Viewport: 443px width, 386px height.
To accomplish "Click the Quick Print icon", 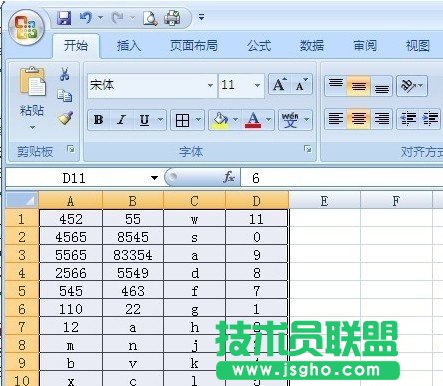I will tap(172, 18).
